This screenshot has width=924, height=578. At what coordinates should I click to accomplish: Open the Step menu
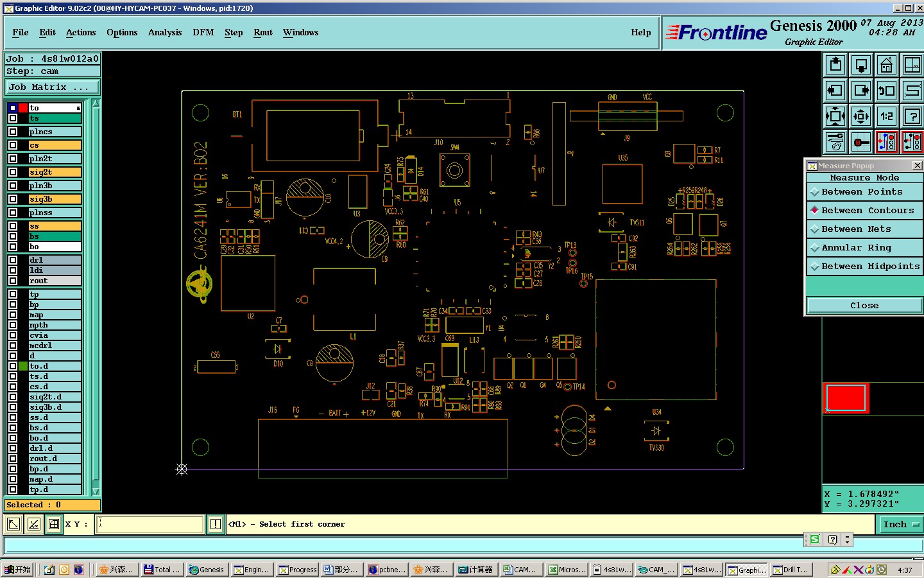pyautogui.click(x=234, y=32)
